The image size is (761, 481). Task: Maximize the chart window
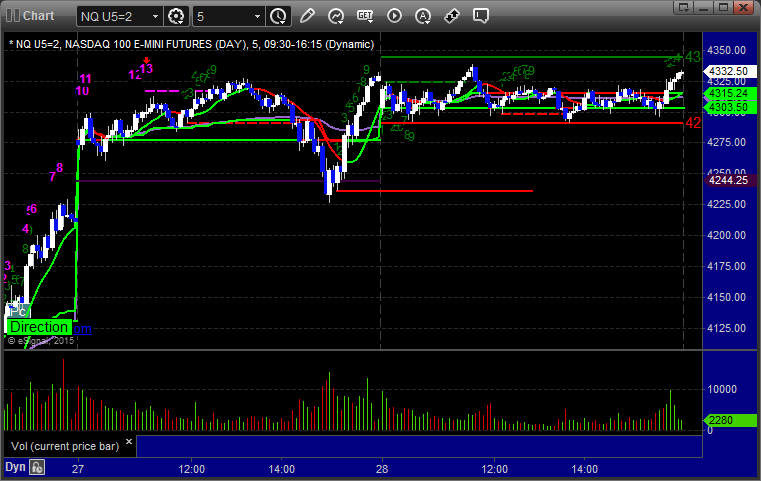pos(724,7)
